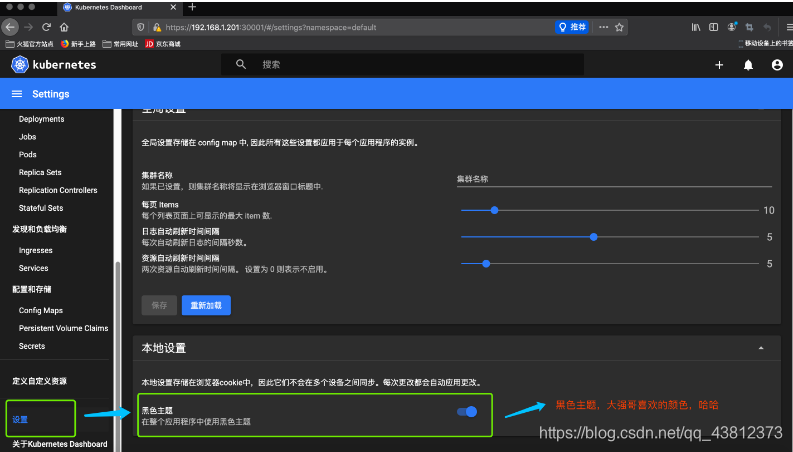Open Pods in the sidebar
This screenshot has width=793, height=452.
[x=28, y=154]
